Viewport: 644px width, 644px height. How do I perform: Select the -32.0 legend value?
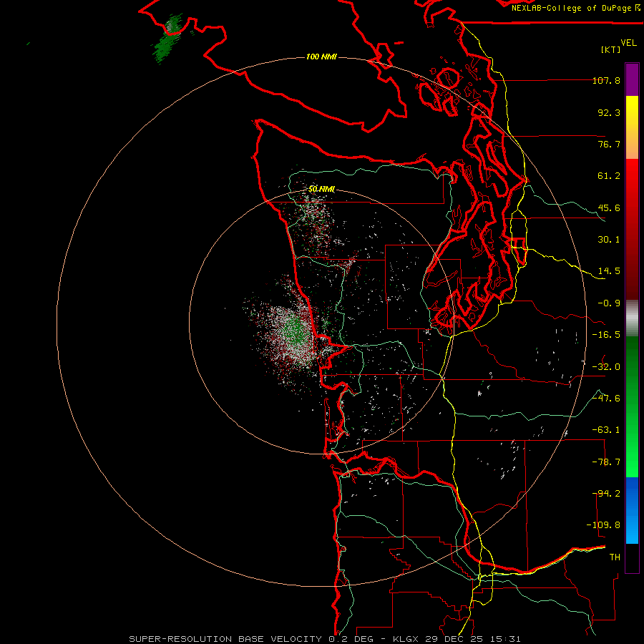tap(606, 367)
